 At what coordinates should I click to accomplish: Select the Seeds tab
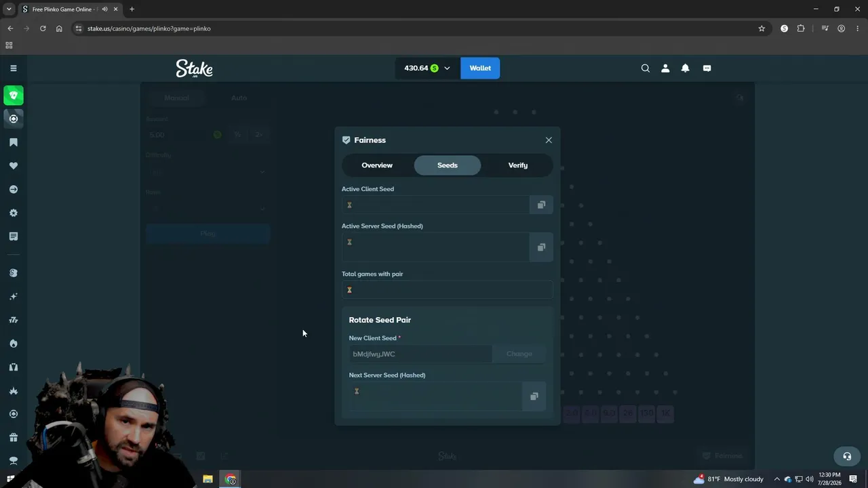point(448,165)
